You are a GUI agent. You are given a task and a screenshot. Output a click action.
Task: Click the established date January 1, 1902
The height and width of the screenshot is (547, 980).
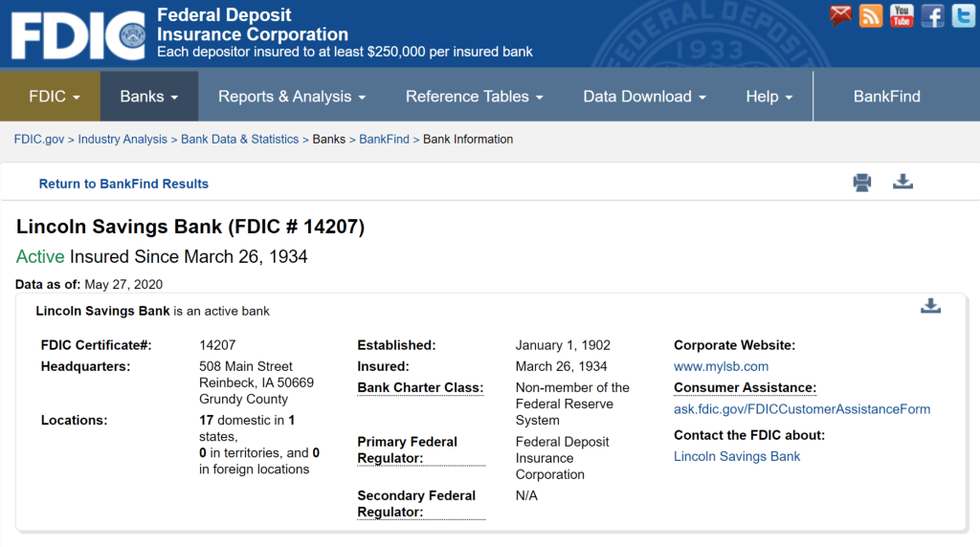coord(563,345)
